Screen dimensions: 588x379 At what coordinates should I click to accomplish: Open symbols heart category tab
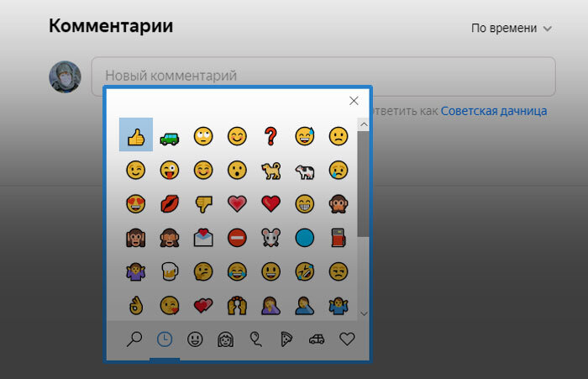point(347,340)
